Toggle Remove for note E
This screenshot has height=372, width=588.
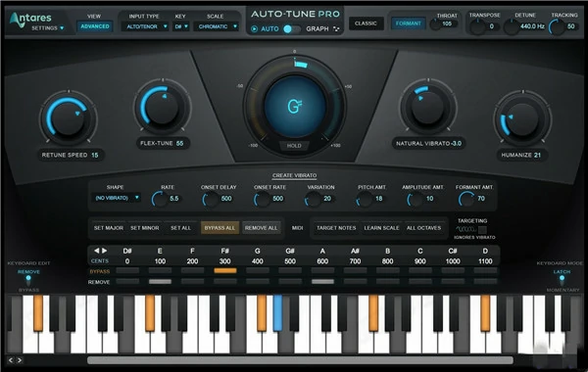(x=160, y=281)
